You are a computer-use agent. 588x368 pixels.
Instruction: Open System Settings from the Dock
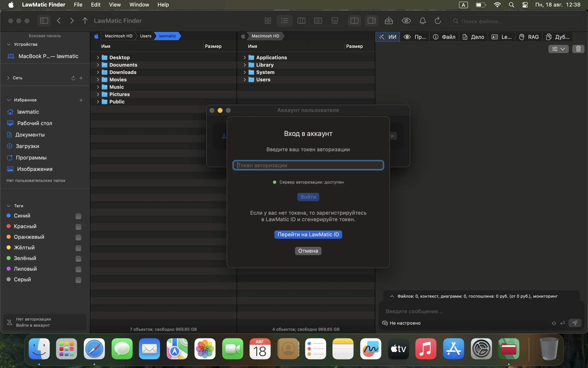[x=481, y=349]
